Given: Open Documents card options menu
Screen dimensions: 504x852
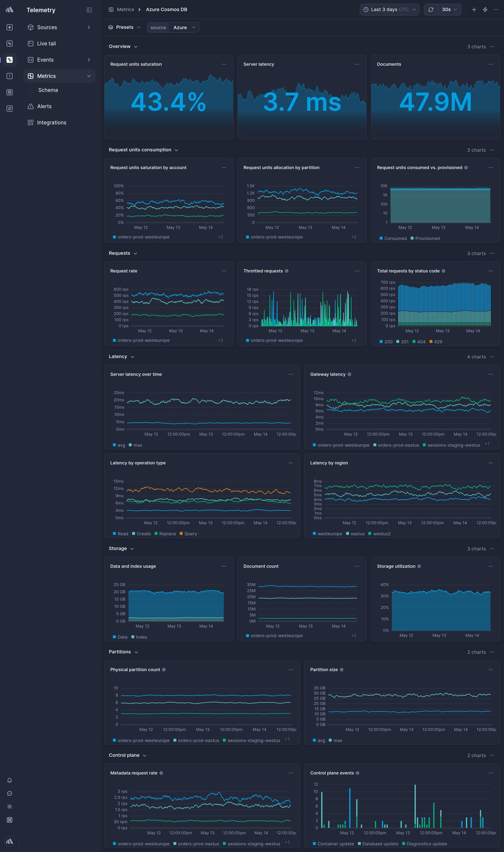Looking at the screenshot, I should tap(491, 64).
